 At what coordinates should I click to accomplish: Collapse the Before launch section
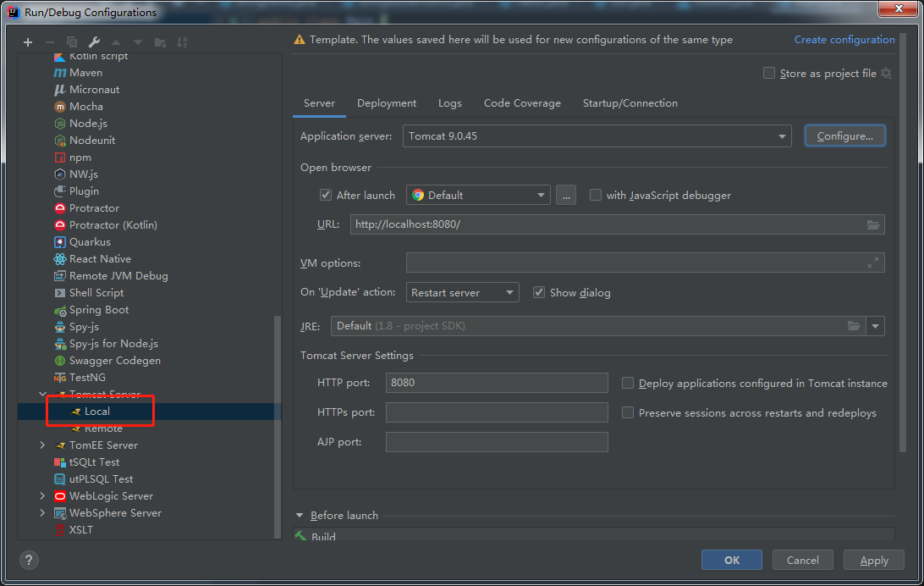[300, 515]
